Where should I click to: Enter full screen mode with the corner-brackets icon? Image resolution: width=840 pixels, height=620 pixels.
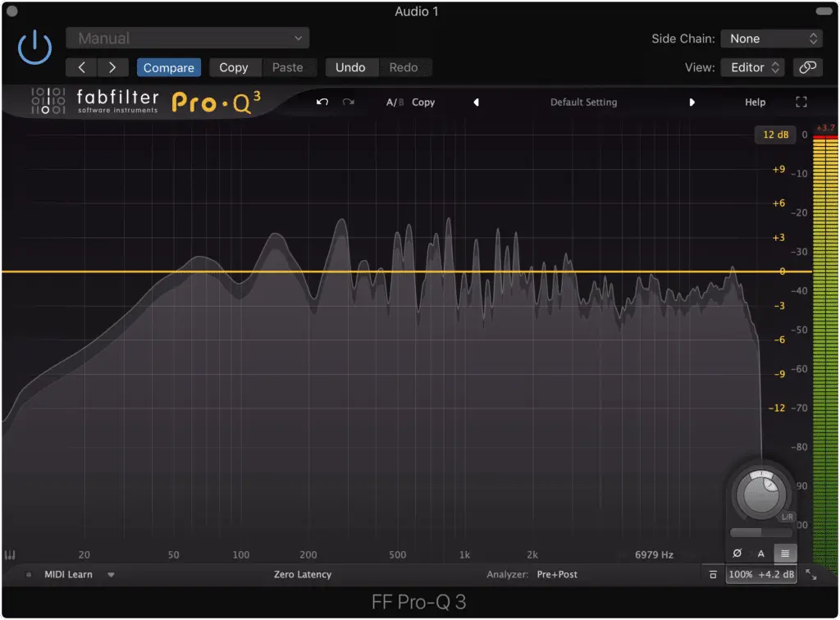(x=801, y=102)
